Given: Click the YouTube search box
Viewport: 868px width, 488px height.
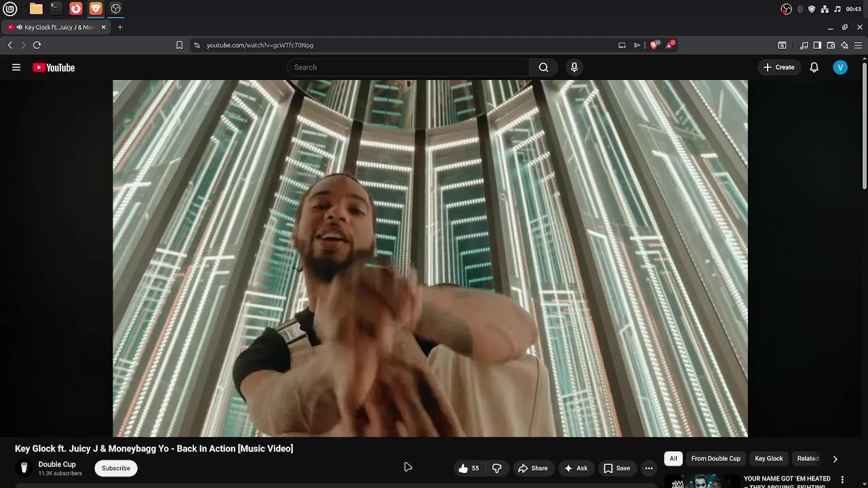Looking at the screenshot, I should (408, 67).
